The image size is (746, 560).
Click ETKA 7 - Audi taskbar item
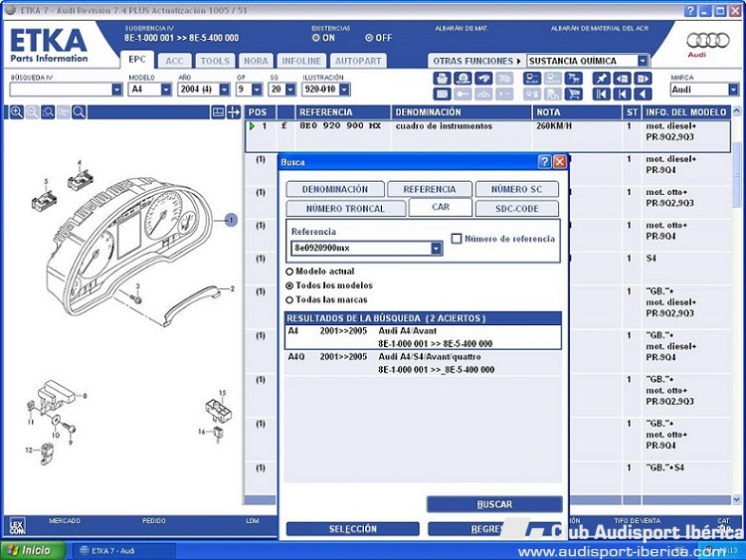pyautogui.click(x=124, y=550)
